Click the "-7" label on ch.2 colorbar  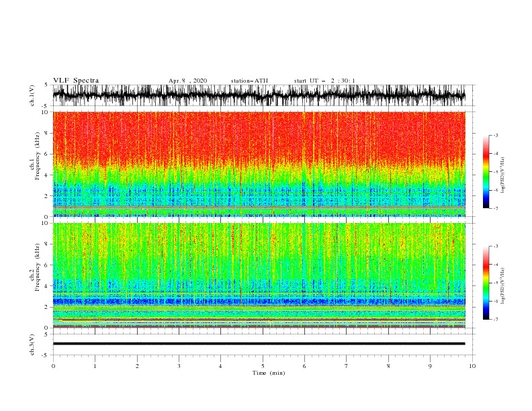[x=495, y=320]
